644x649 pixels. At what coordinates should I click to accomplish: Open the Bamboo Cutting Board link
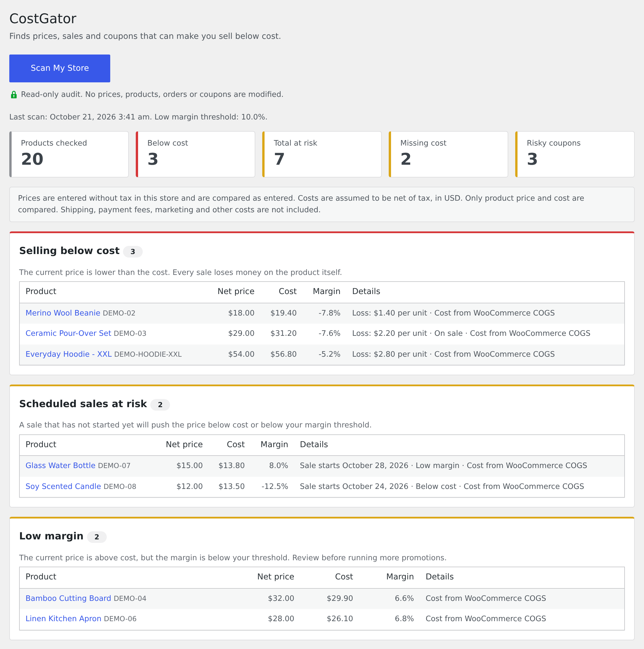[x=68, y=598]
